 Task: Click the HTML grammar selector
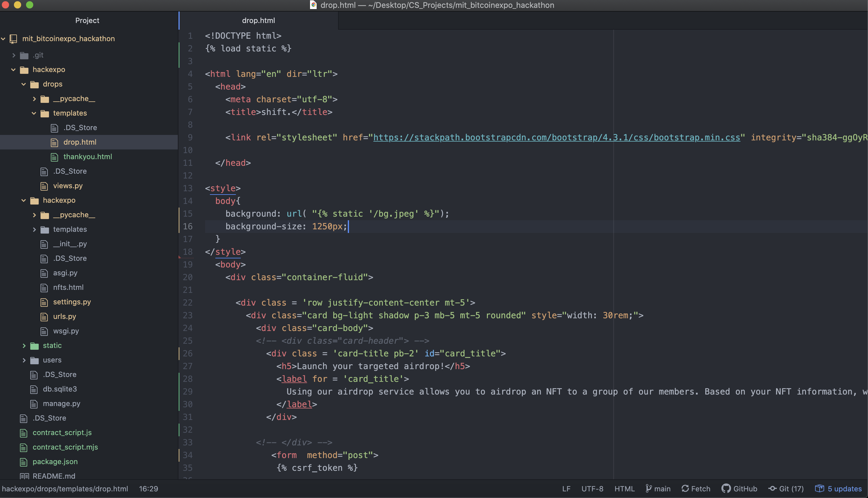pyautogui.click(x=624, y=488)
